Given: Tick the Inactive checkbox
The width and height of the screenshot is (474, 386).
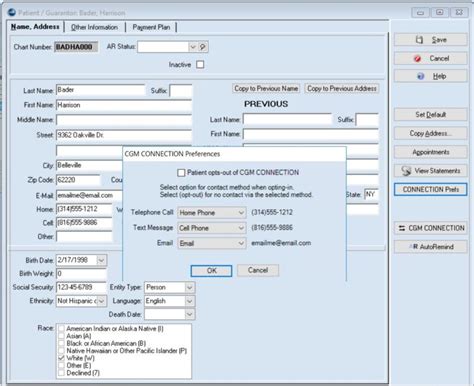Looking at the screenshot, I should point(200,64).
